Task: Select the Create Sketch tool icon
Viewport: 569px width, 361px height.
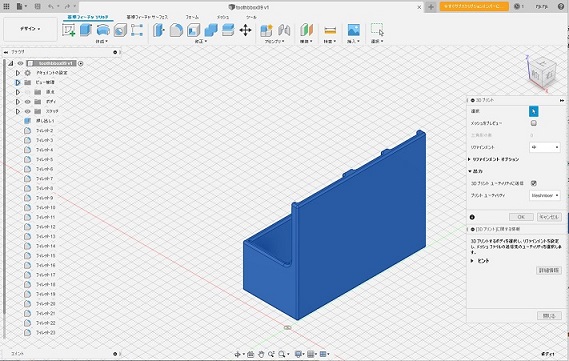Action: 69,30
